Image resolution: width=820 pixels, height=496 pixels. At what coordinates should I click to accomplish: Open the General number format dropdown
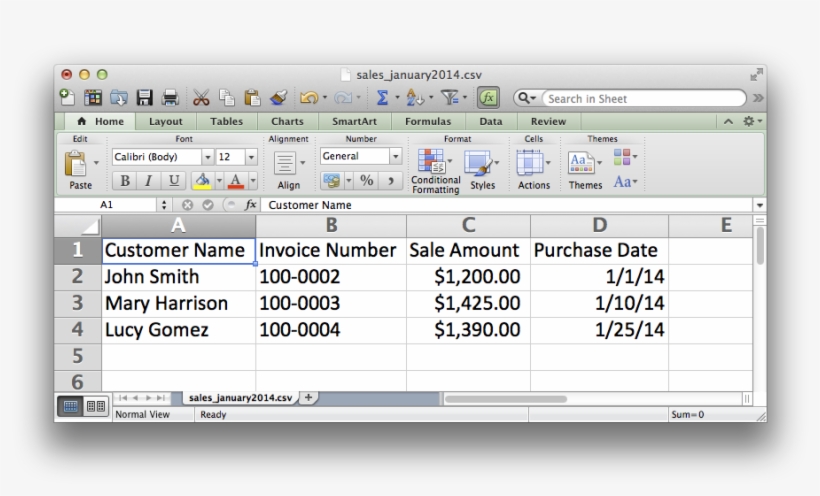click(396, 156)
